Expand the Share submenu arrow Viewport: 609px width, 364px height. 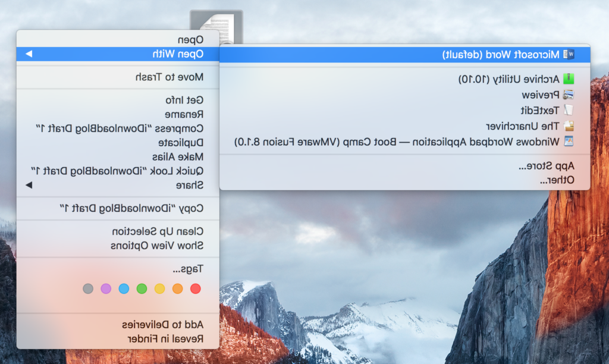pos(28,185)
